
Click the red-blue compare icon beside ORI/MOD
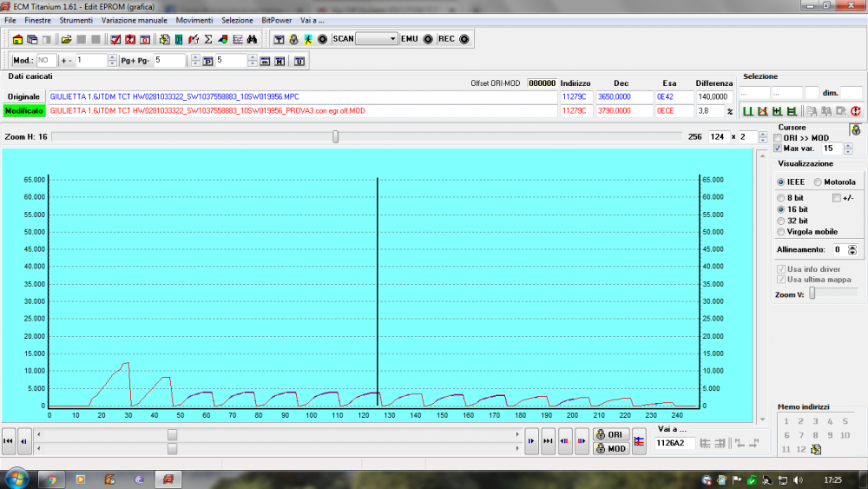[639, 441]
